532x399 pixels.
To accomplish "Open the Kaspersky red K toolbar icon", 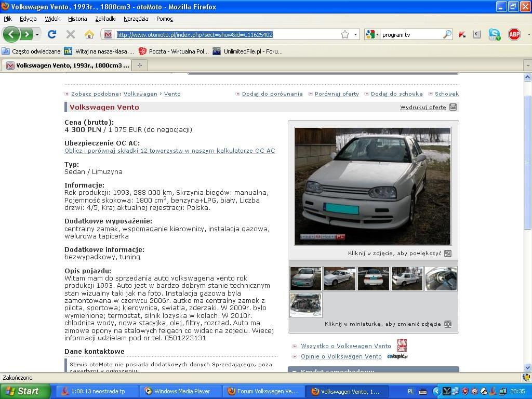I will coord(462,34).
